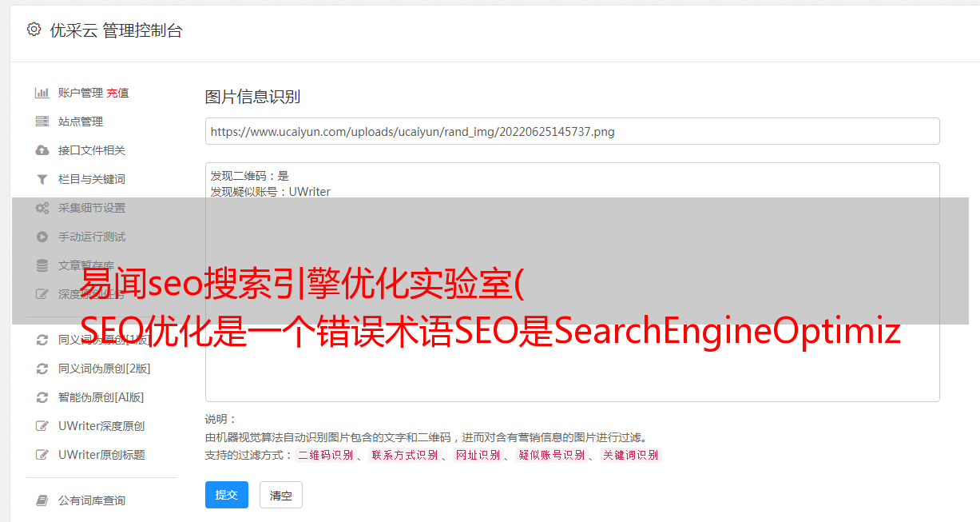This screenshot has height=522, width=980.
Task: Click the gears icon for 采集细节设置
Action: 42,208
